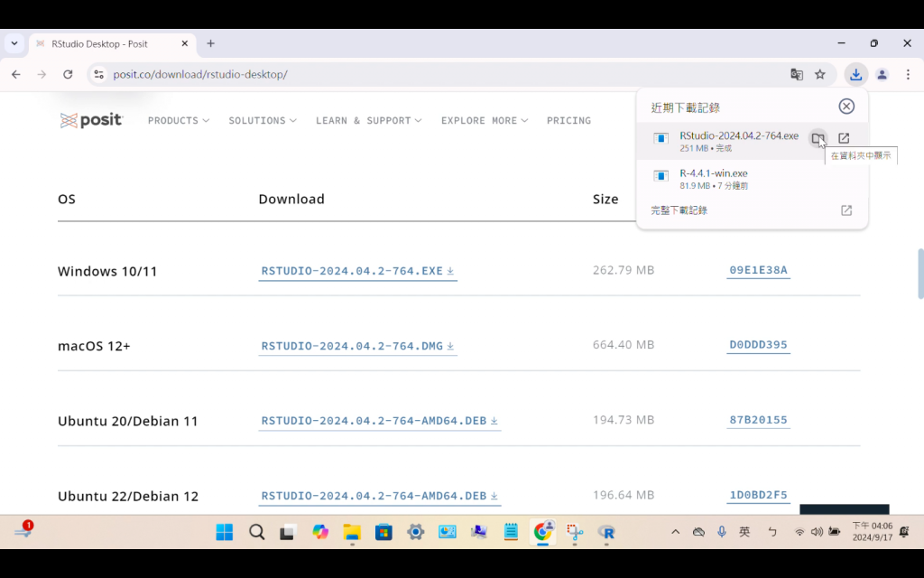This screenshot has width=924, height=578.
Task: Open the notification bell icon
Action: [x=904, y=532]
